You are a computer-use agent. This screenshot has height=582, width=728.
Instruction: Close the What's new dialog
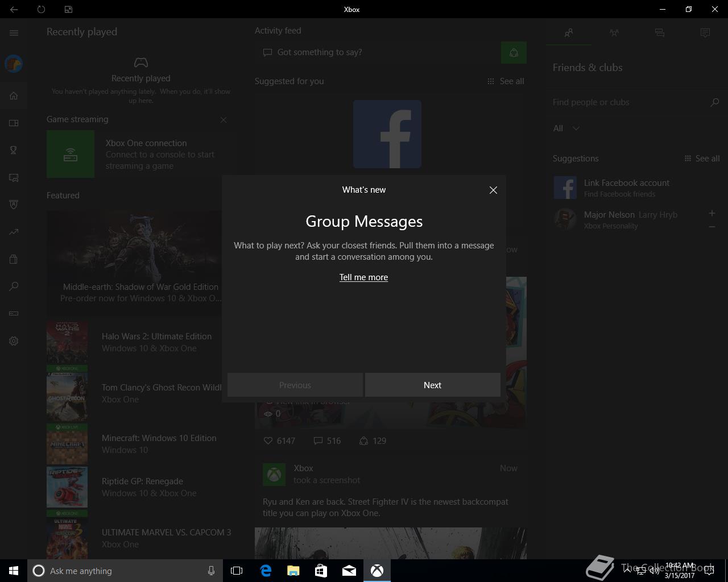tap(493, 190)
